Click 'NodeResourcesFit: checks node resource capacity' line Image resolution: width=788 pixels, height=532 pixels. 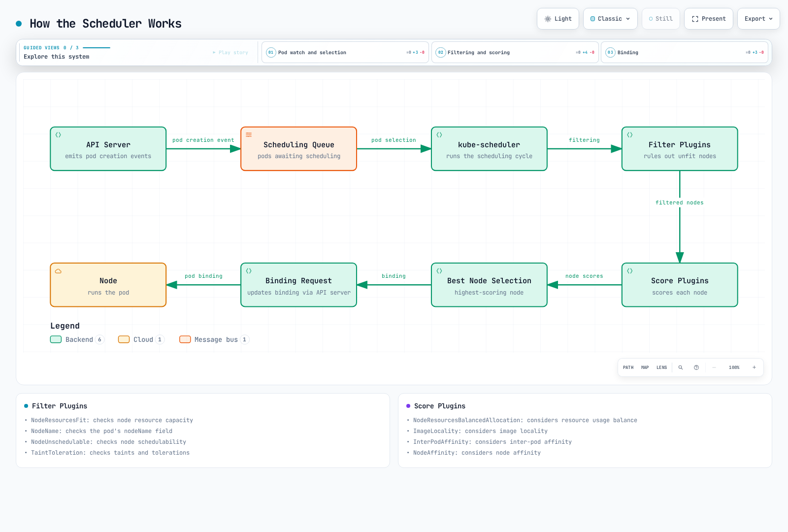(x=112, y=420)
